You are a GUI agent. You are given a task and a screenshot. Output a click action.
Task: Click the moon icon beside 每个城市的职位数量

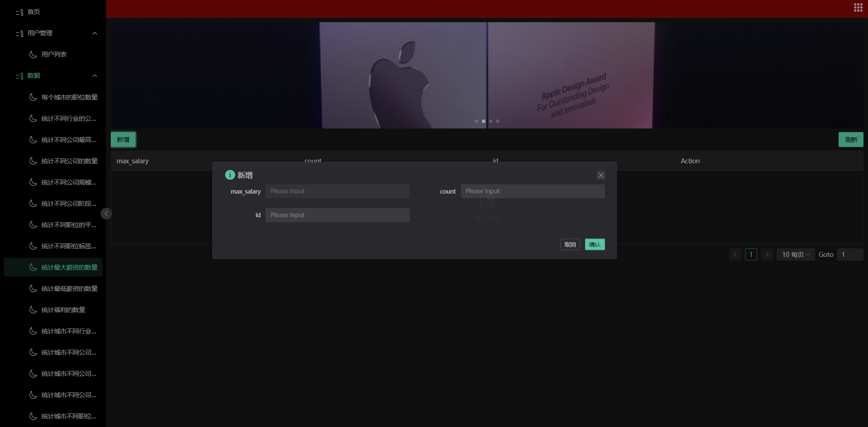33,97
